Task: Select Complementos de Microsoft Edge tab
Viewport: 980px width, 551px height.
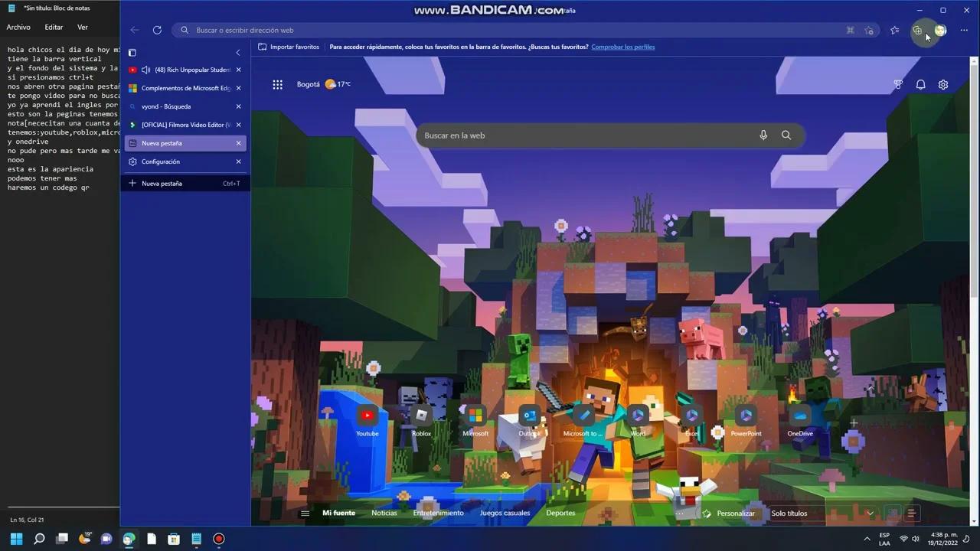Action: (185, 88)
